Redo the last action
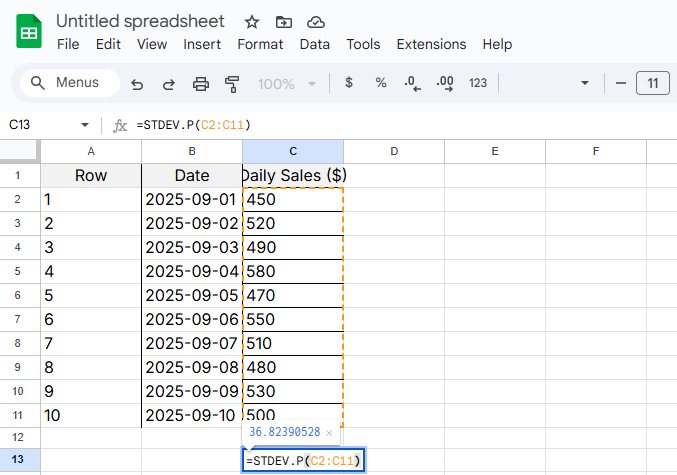677x475 pixels. tap(169, 84)
